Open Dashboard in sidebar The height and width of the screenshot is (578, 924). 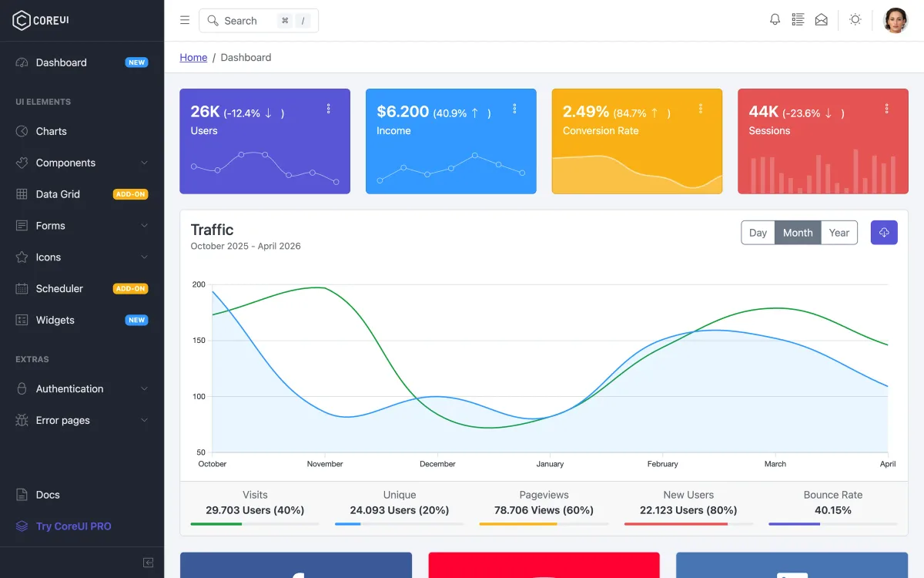click(x=82, y=62)
